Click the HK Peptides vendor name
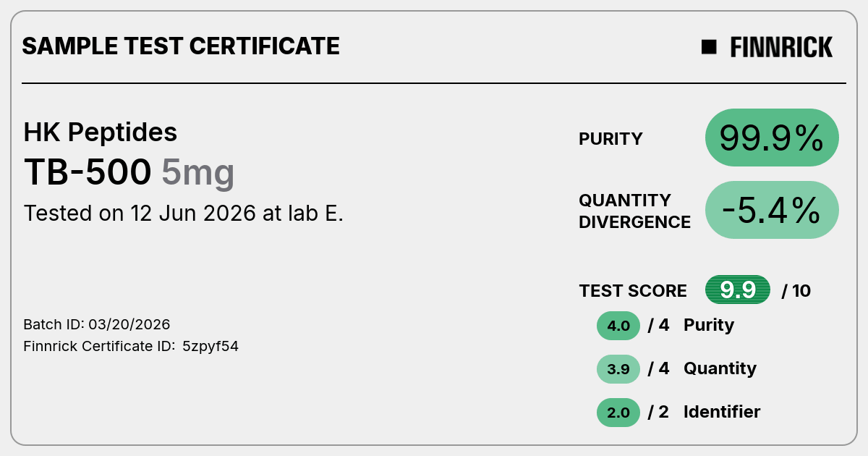Image resolution: width=868 pixels, height=456 pixels. click(101, 132)
